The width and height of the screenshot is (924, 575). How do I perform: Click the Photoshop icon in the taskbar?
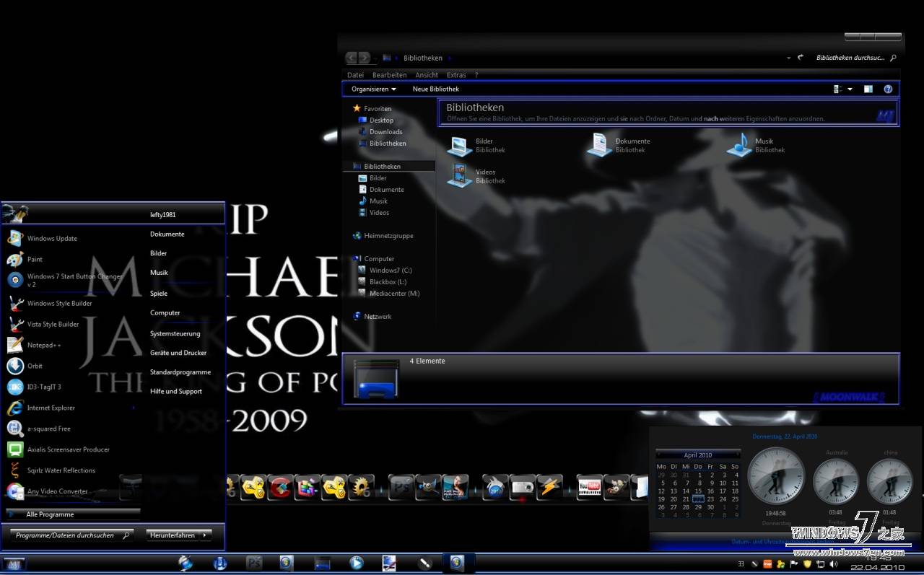point(254,563)
